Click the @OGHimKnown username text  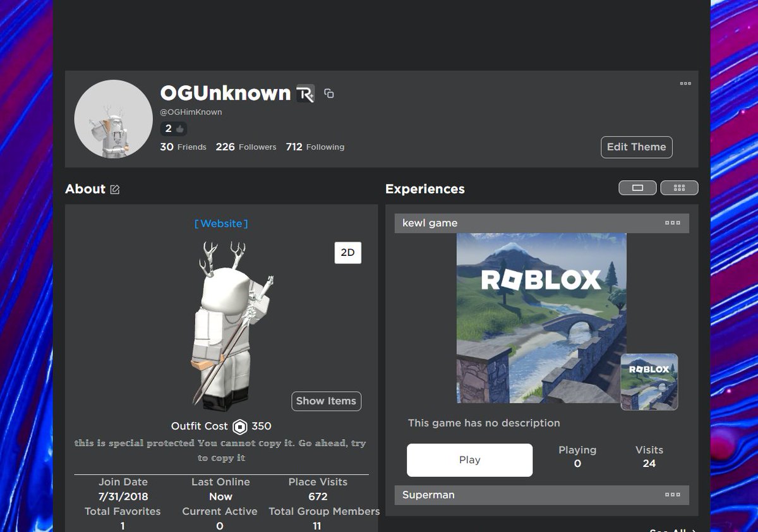coord(191,112)
